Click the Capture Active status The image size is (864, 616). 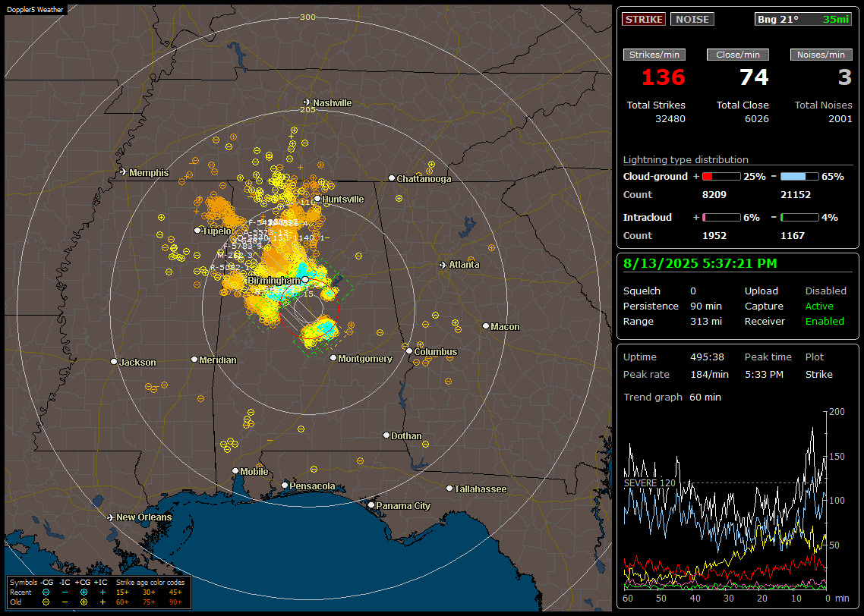[818, 306]
